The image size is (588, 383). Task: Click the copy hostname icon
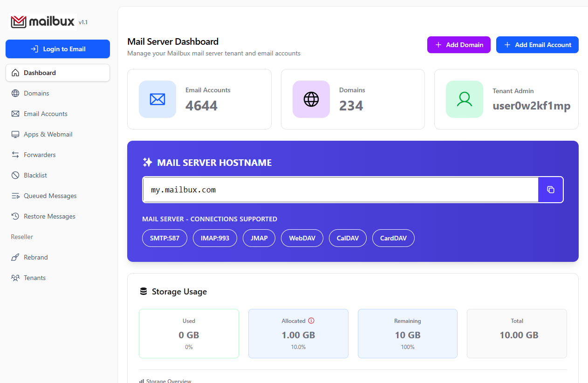pyautogui.click(x=551, y=190)
